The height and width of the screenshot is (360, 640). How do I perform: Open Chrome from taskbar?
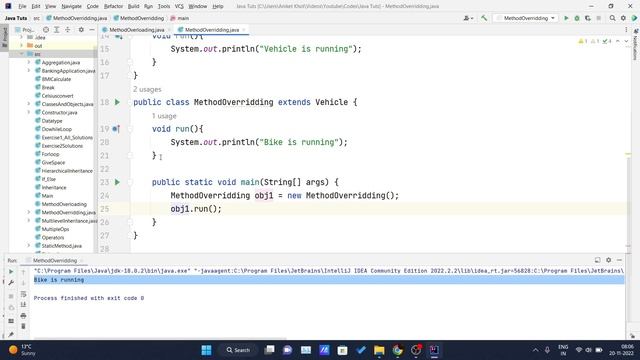397,350
